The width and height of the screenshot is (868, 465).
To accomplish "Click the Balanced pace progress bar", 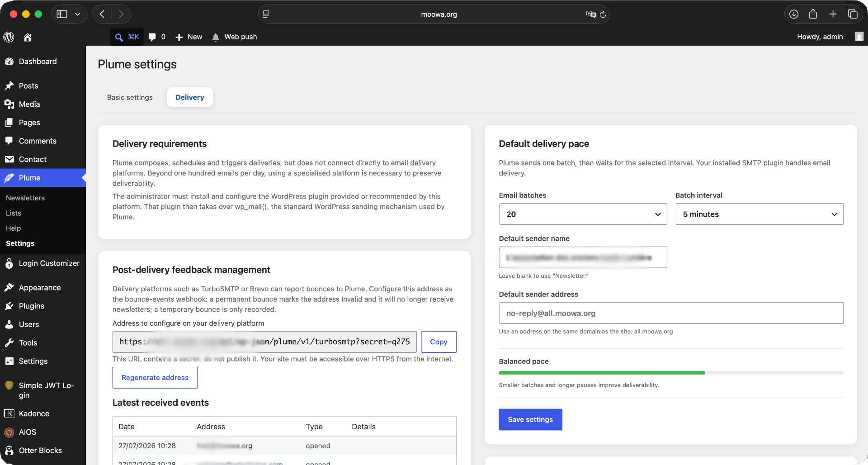I will point(671,373).
